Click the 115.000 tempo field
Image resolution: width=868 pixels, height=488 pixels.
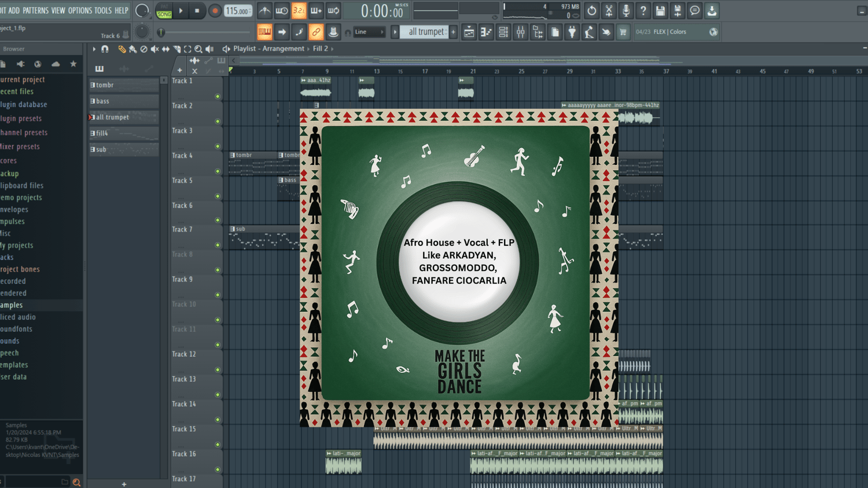pos(238,11)
